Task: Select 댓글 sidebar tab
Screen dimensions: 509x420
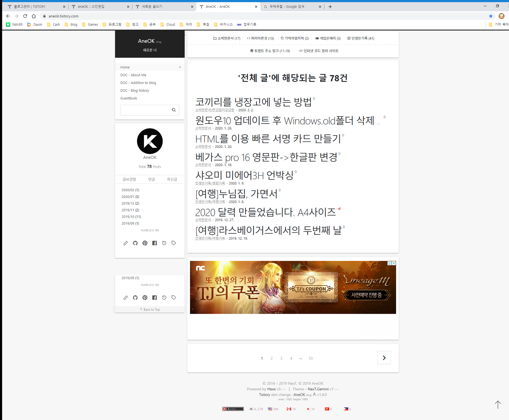Action: pos(152,180)
